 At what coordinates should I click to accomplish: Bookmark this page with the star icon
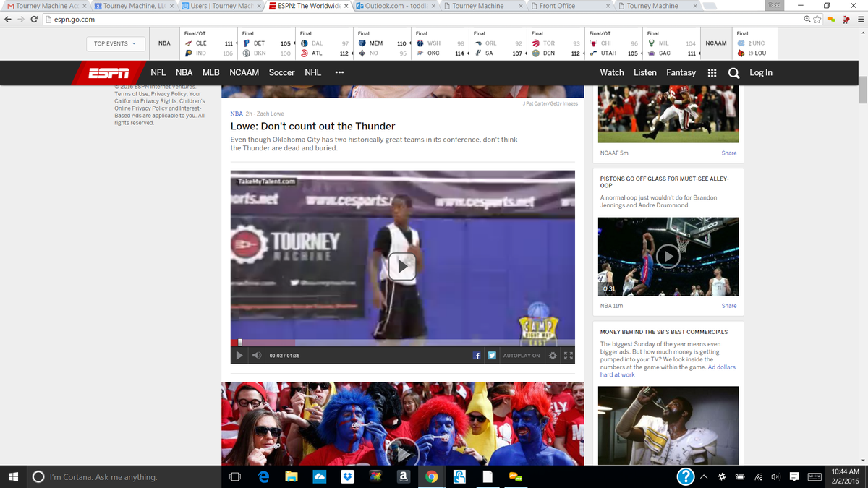(817, 19)
